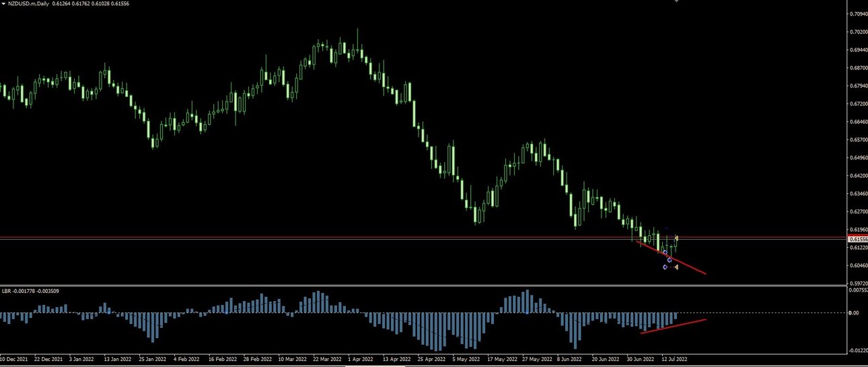Viewport: 868px width, 367px height.
Task: Click the 0.64200 price scale label
Action: click(858, 176)
